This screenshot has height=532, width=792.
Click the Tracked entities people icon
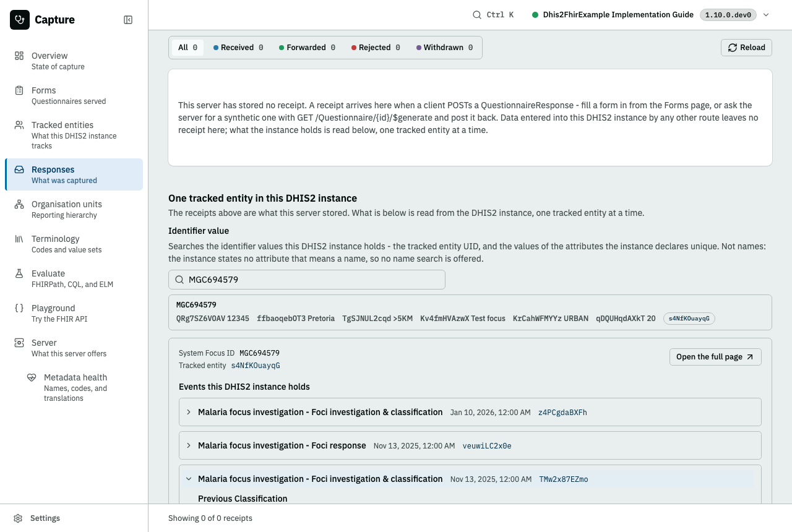pyautogui.click(x=19, y=125)
